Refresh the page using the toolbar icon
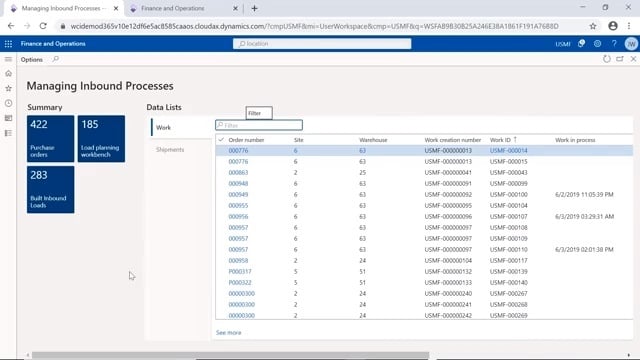The image size is (640, 360). tap(607, 59)
